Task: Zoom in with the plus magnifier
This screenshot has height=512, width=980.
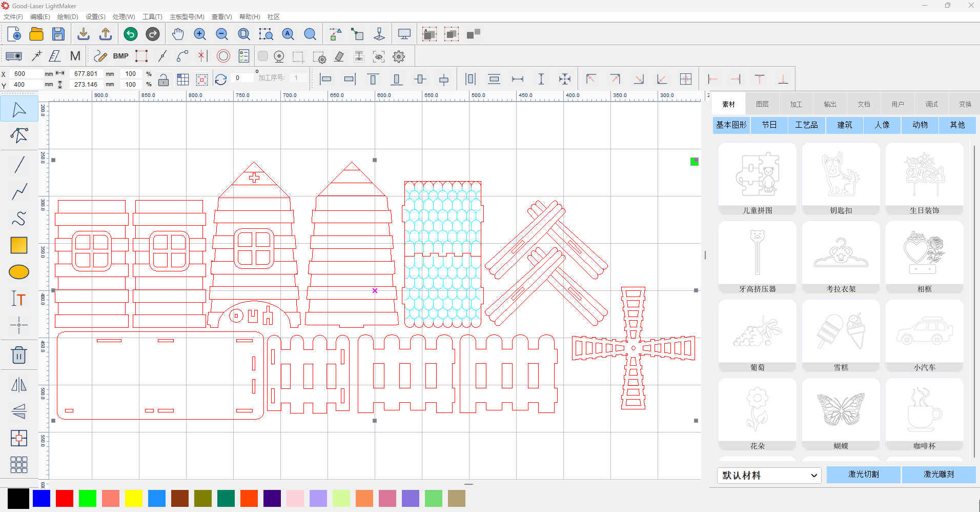Action: 200,34
